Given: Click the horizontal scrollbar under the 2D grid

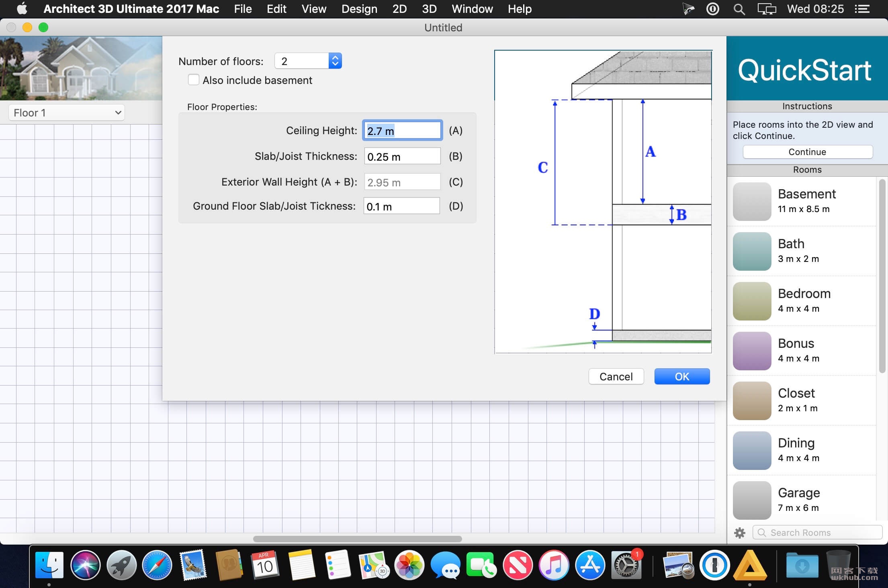Looking at the screenshot, I should (357, 539).
